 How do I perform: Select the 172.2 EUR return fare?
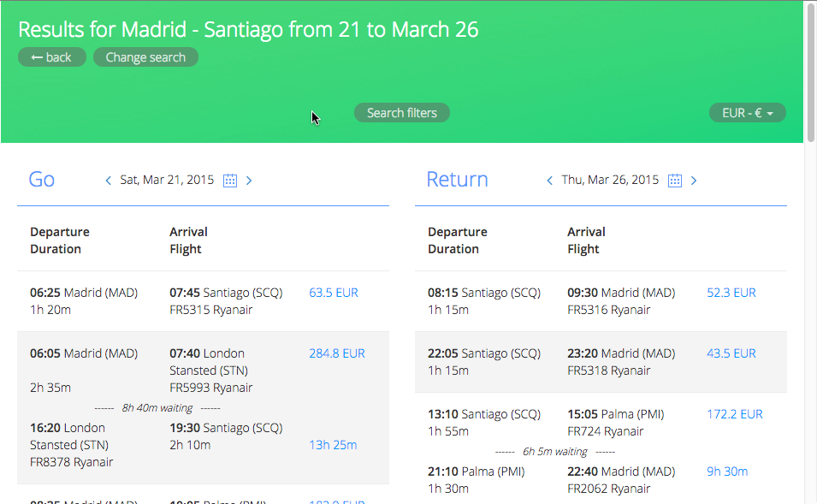pyautogui.click(x=735, y=414)
